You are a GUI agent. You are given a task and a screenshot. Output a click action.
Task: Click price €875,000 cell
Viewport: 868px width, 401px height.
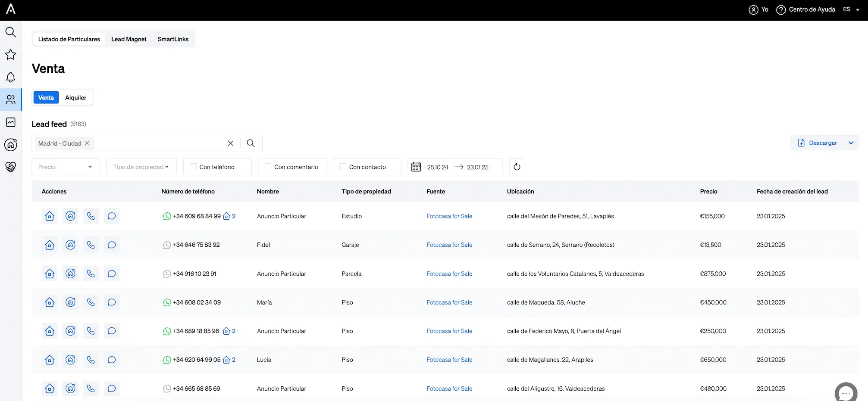(x=713, y=274)
